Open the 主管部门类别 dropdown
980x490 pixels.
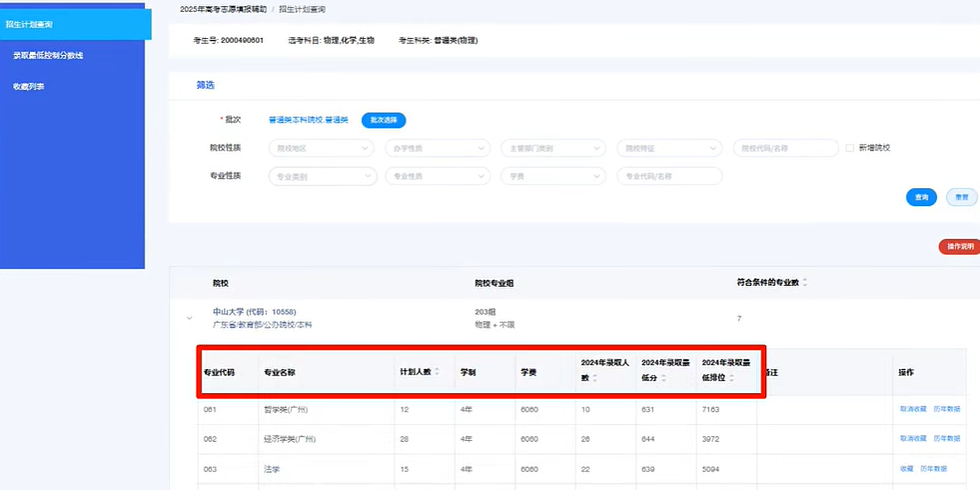553,148
